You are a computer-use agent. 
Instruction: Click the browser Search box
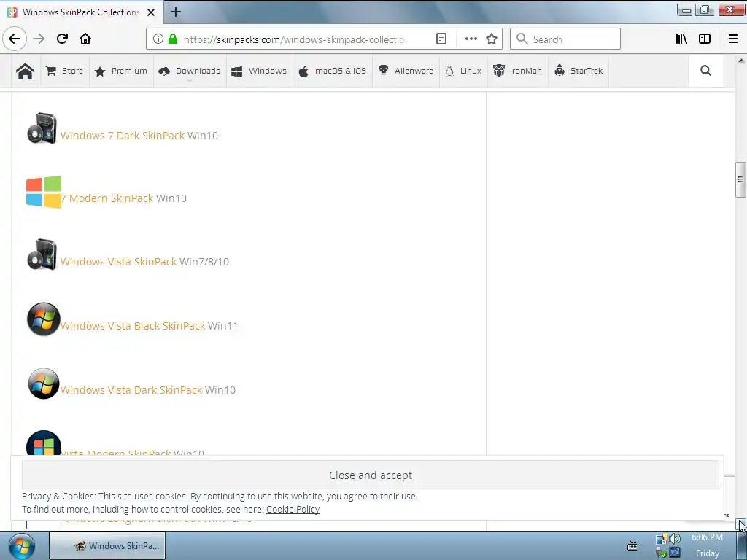tap(565, 39)
